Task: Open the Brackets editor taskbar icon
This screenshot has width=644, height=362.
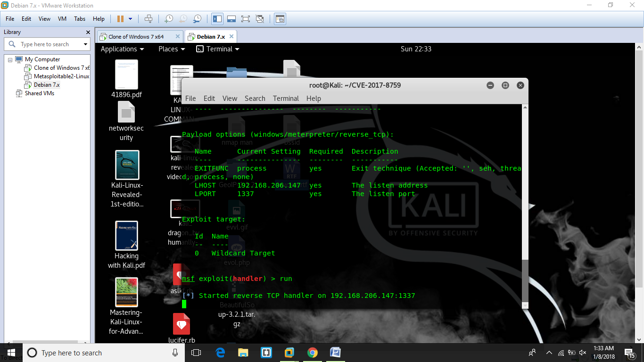Action: click(x=266, y=353)
